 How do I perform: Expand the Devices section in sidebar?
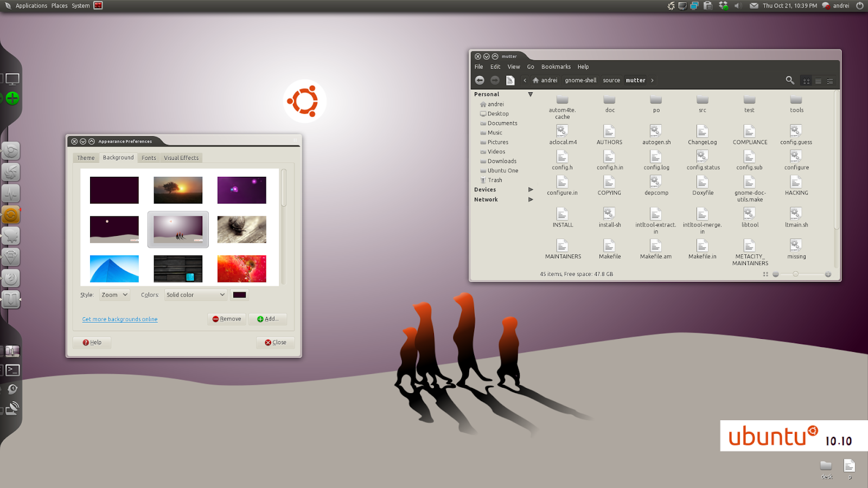pyautogui.click(x=531, y=190)
